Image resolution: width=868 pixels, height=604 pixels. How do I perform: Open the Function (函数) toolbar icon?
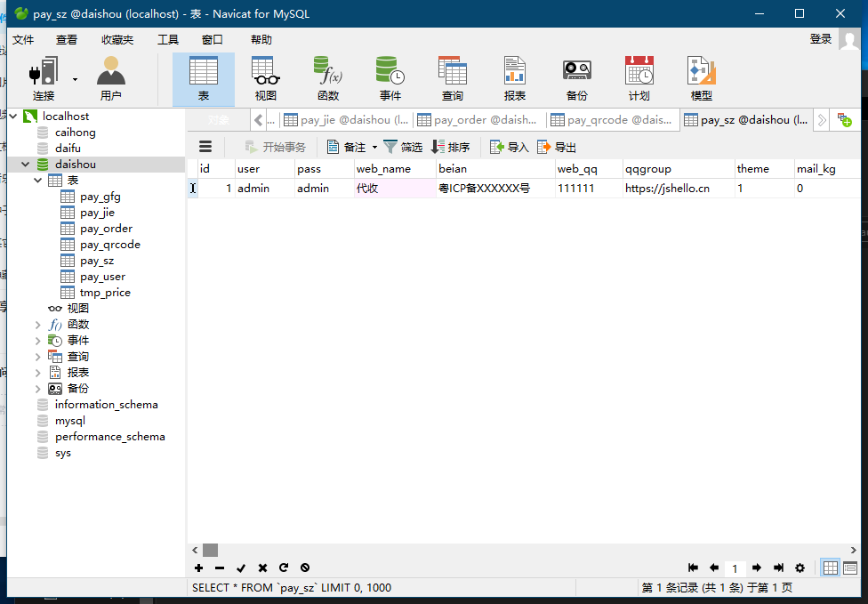327,78
